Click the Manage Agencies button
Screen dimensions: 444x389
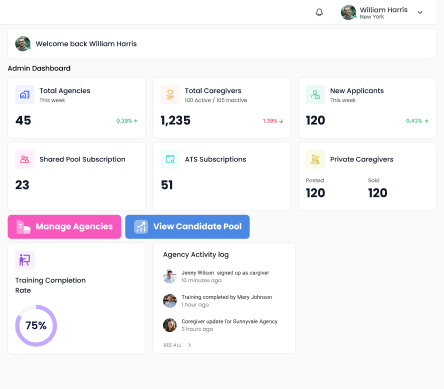click(x=64, y=227)
